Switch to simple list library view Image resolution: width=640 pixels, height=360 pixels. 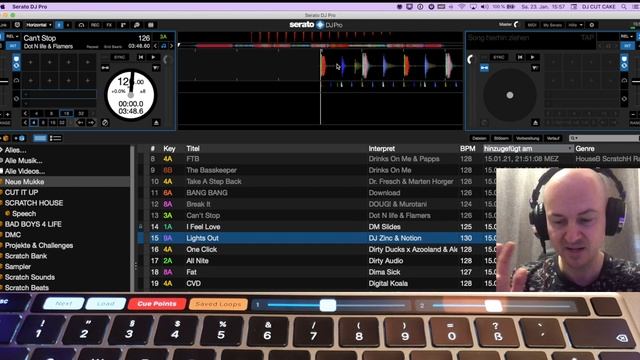coord(40,138)
